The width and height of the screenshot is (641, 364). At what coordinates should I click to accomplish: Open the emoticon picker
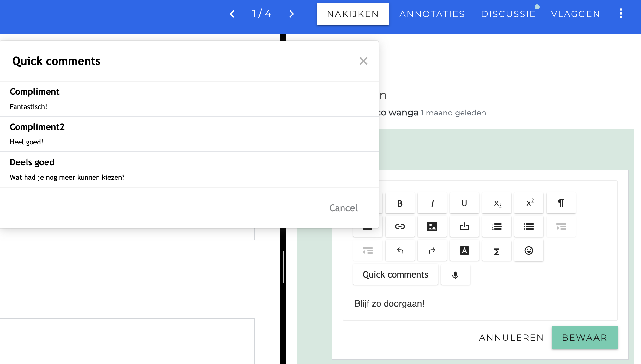pyautogui.click(x=529, y=250)
